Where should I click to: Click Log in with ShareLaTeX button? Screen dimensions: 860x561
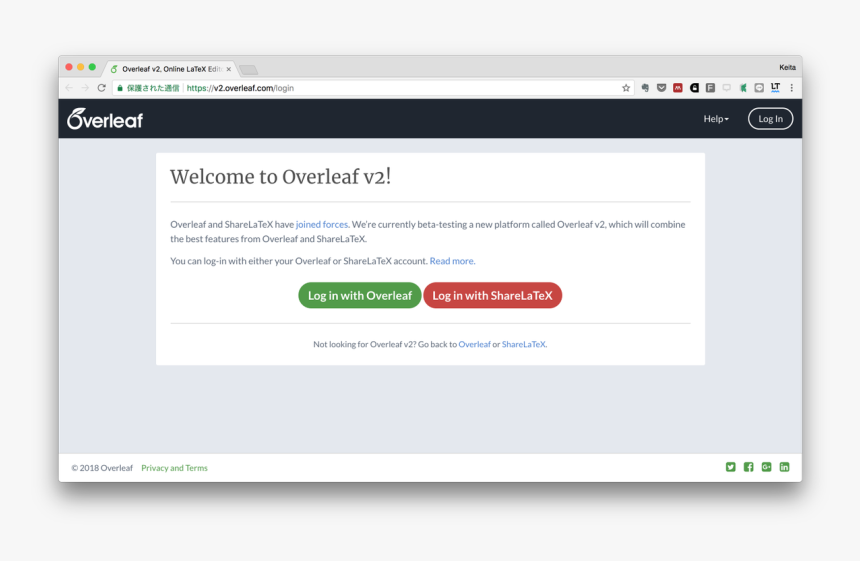point(493,296)
